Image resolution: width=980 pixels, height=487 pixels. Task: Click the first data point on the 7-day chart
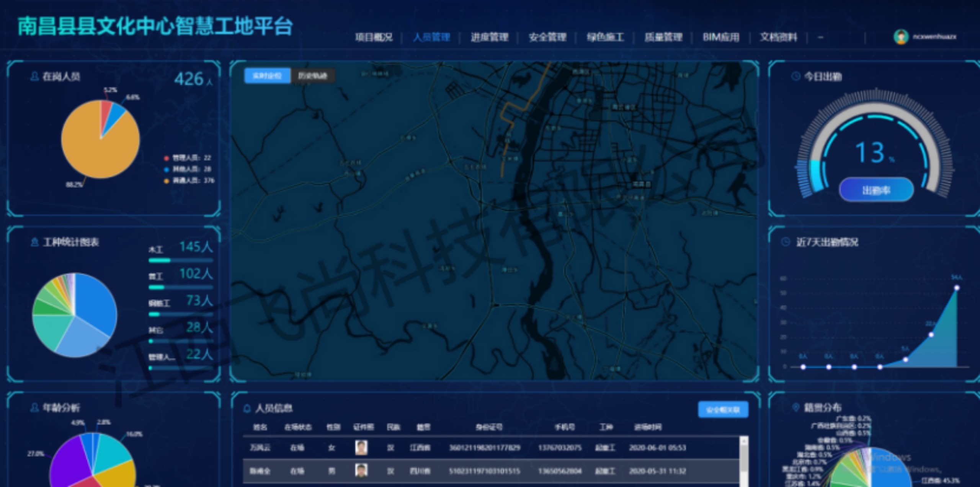tap(803, 367)
